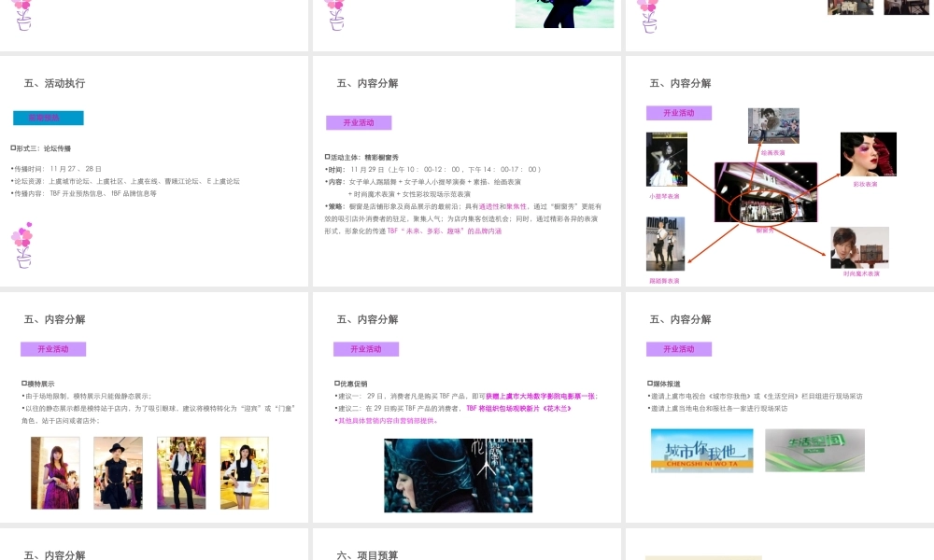
Task: Select the third model photo with purple backdrop
Action: (x=182, y=473)
